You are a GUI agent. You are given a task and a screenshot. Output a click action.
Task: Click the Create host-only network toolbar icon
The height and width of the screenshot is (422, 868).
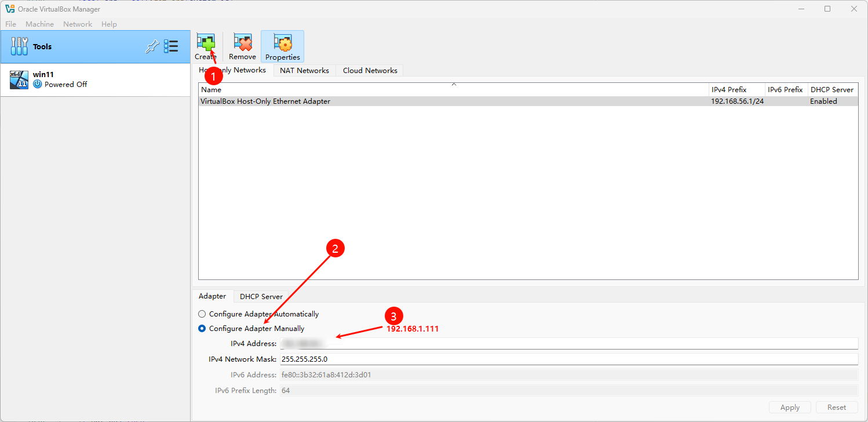pyautogui.click(x=206, y=46)
